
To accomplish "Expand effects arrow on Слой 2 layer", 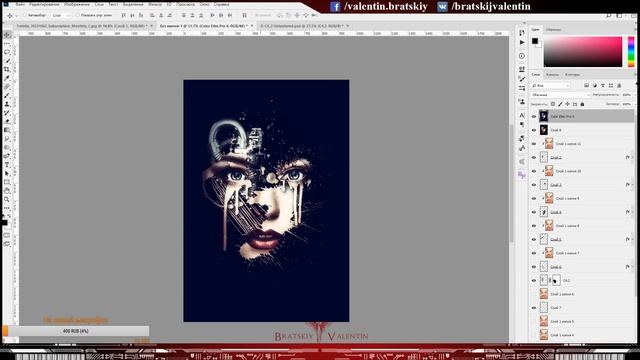I will click(632, 157).
